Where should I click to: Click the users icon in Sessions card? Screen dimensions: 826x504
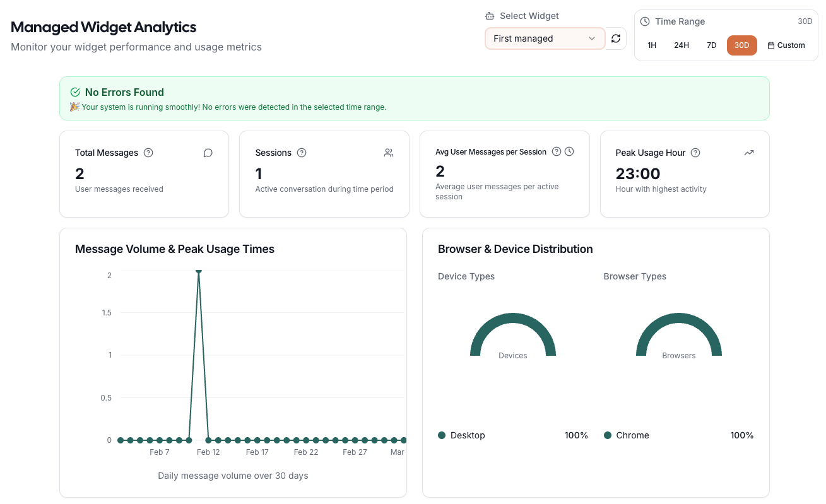pyautogui.click(x=389, y=153)
